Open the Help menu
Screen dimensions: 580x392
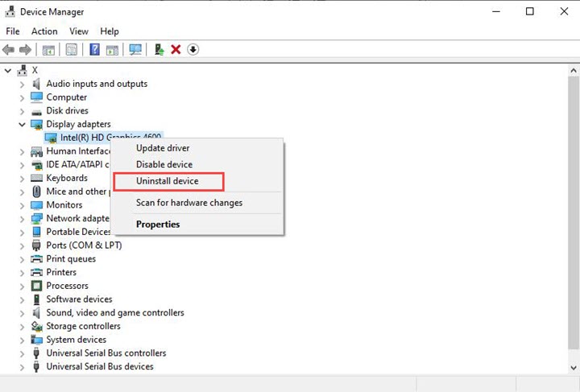point(110,31)
